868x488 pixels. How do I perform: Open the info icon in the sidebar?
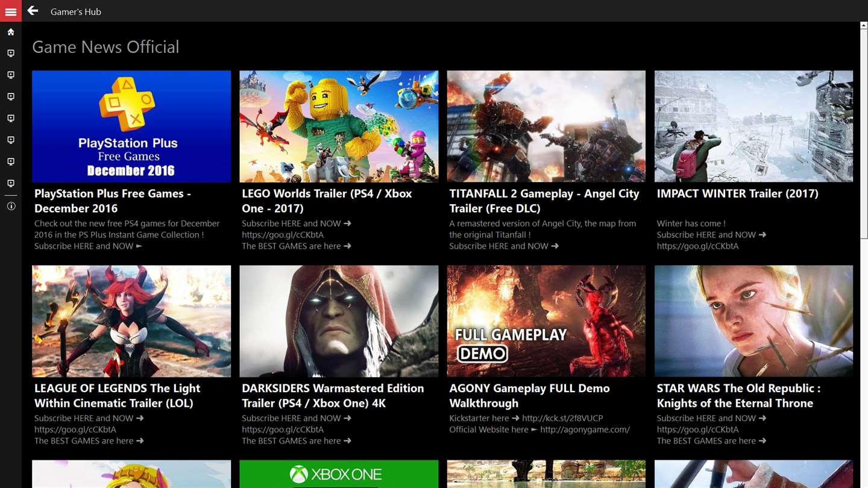[x=11, y=206]
